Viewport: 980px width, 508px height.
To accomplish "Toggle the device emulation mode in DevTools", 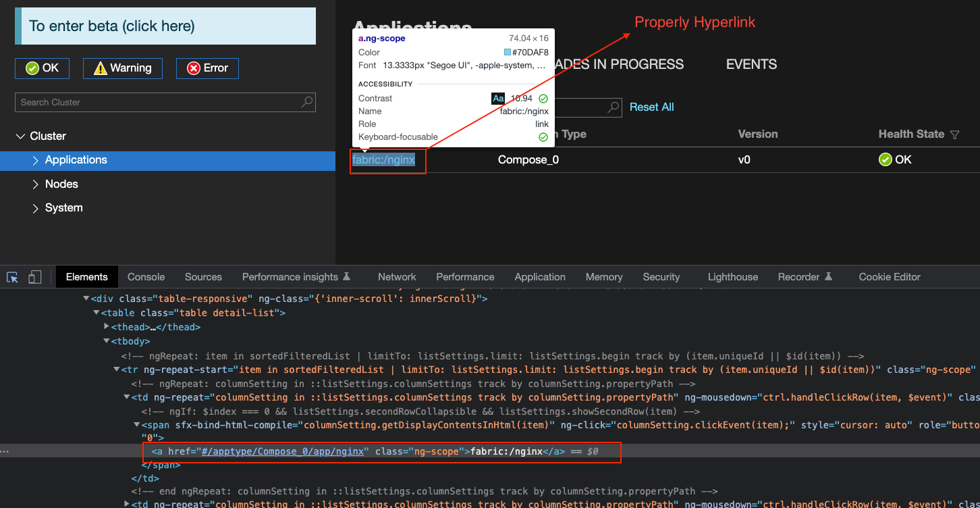I will pos(34,277).
